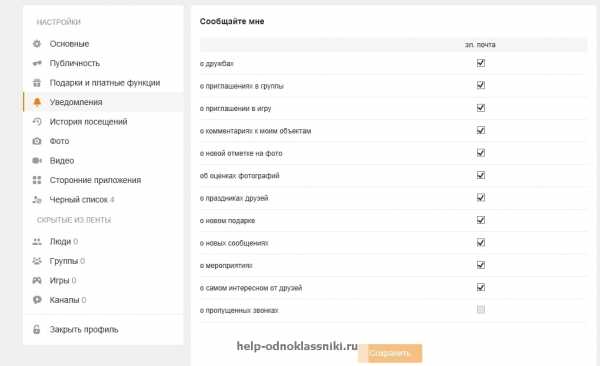Open hidden Игры list
Screen dimensions: 600x366
59,281
